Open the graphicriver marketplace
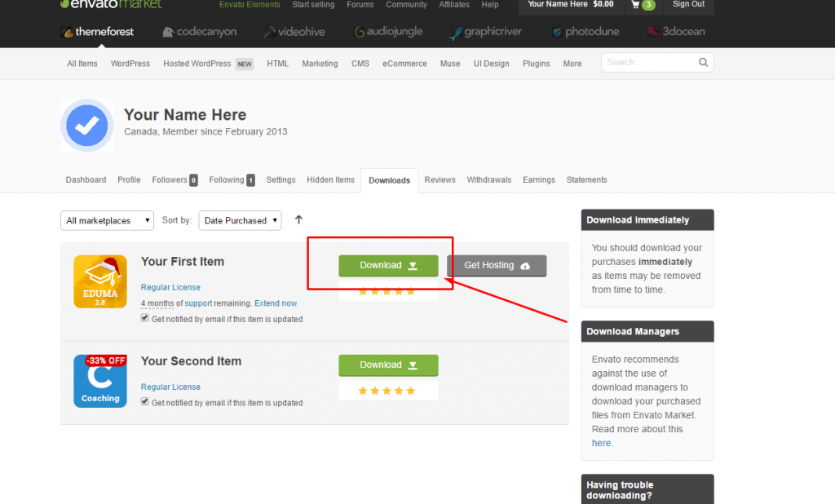 pos(485,32)
